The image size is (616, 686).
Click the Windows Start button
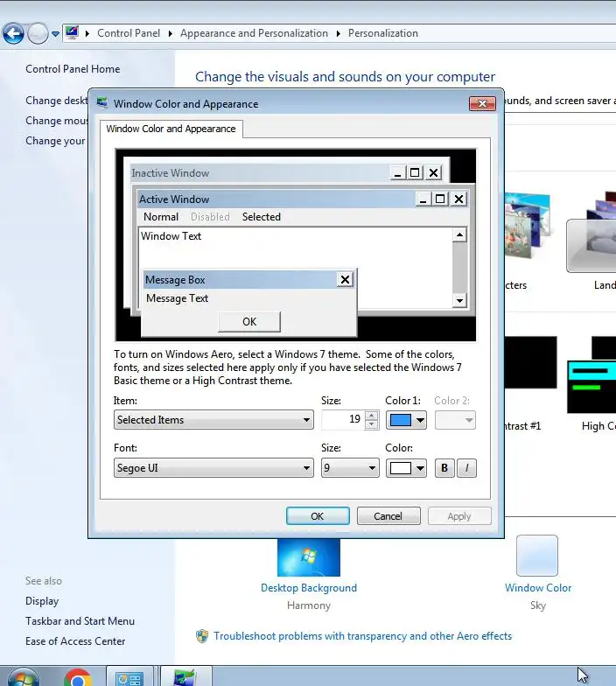point(24,676)
